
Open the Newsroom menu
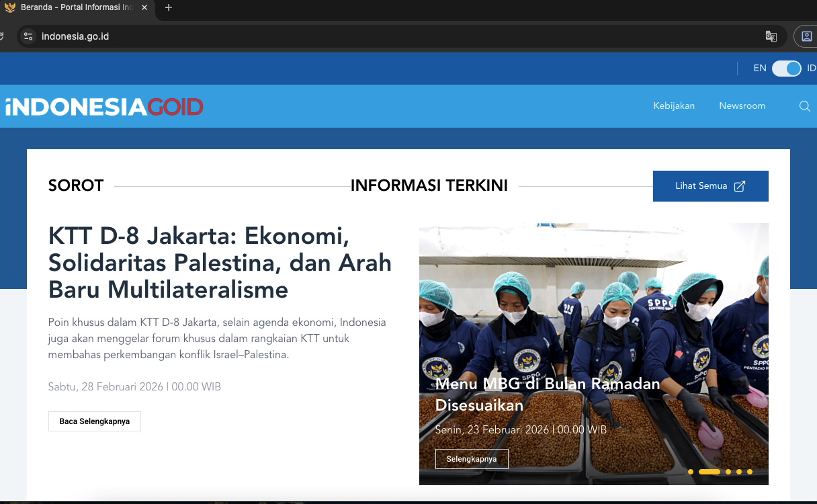point(742,106)
